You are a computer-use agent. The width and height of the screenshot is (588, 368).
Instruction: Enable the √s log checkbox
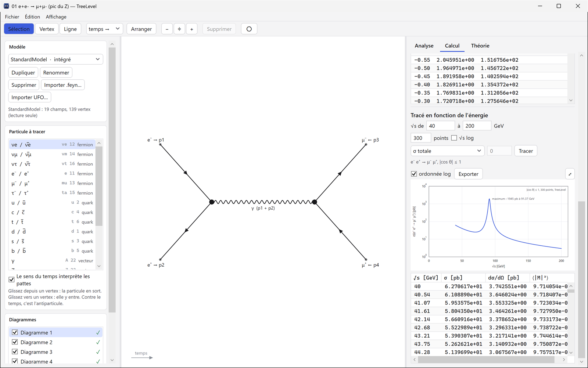(x=454, y=138)
